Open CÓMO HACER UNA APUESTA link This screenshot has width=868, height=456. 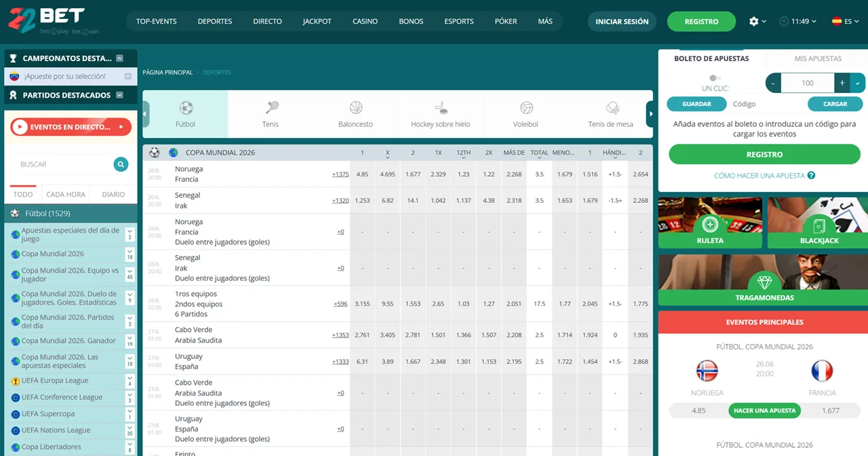tap(759, 176)
